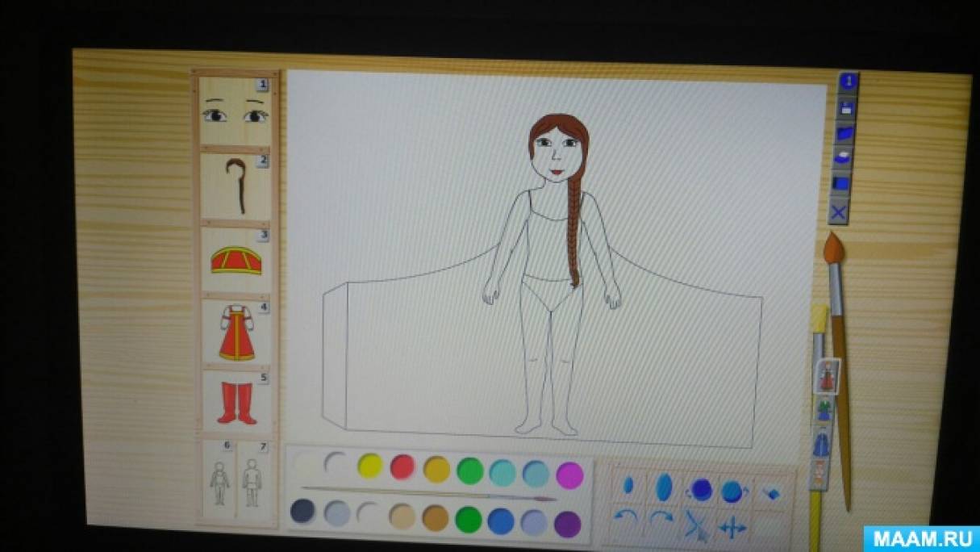980x552 pixels.
Task: Select the braid hairstyle panel 2
Action: click(236, 186)
